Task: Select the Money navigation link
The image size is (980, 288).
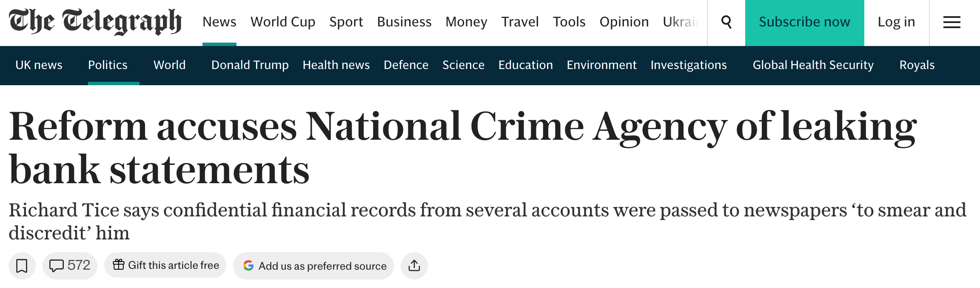Action: coord(466,22)
